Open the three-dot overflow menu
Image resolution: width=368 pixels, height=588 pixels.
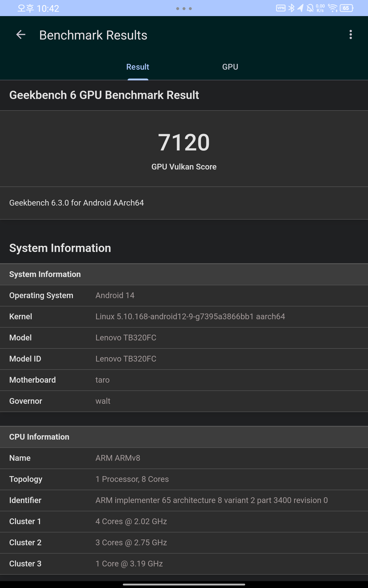351,35
